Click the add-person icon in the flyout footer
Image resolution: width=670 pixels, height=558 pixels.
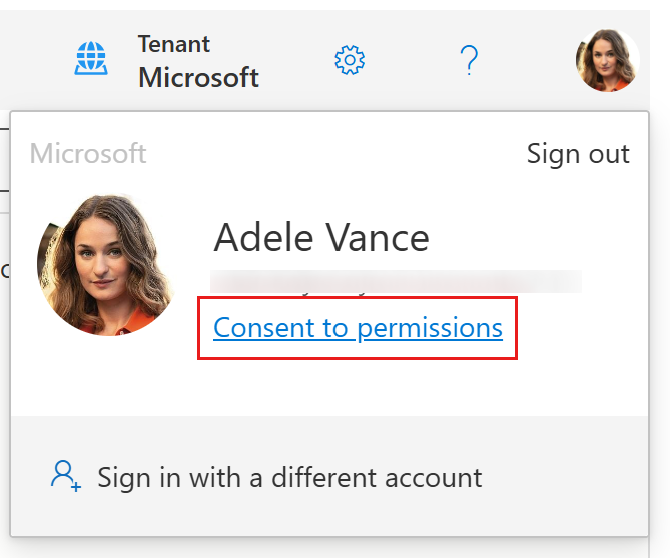click(x=66, y=476)
